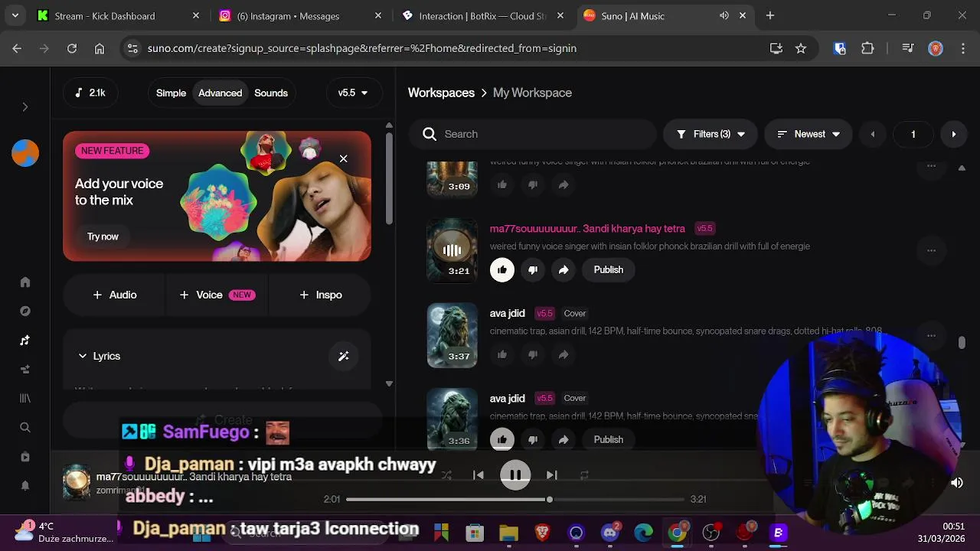This screenshot has width=980, height=551.
Task: Open the ma77souuuuuuuur song title link
Action: (587, 228)
